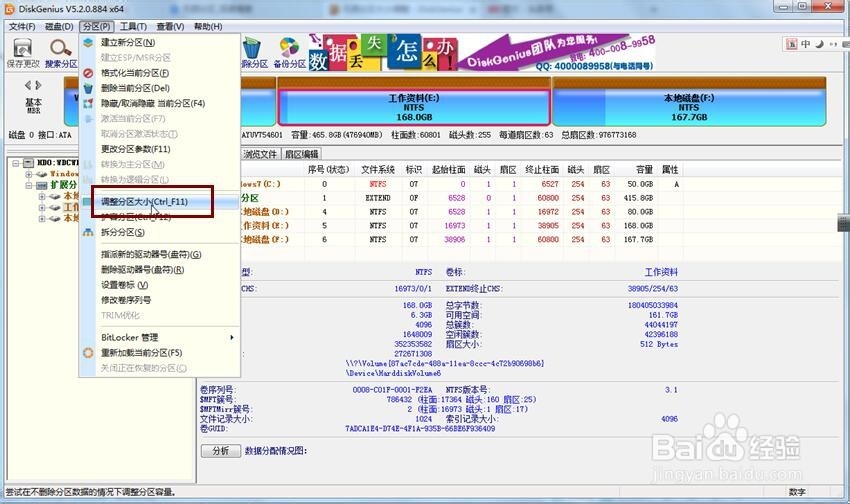Click the DiskGenius advertisement banner
Screen dimensions: 850x504
tap(482, 53)
